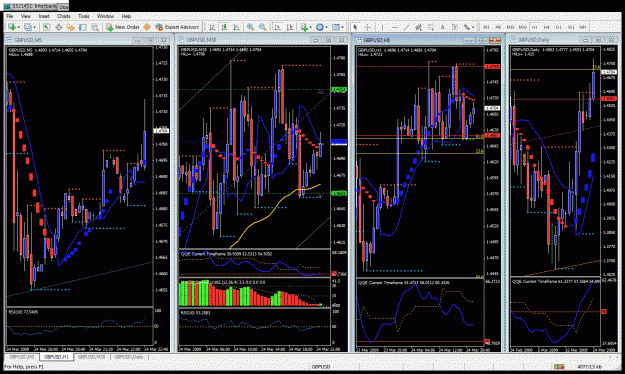Select the Text 'A' drawing tool
625x374 pixels.
442,27
